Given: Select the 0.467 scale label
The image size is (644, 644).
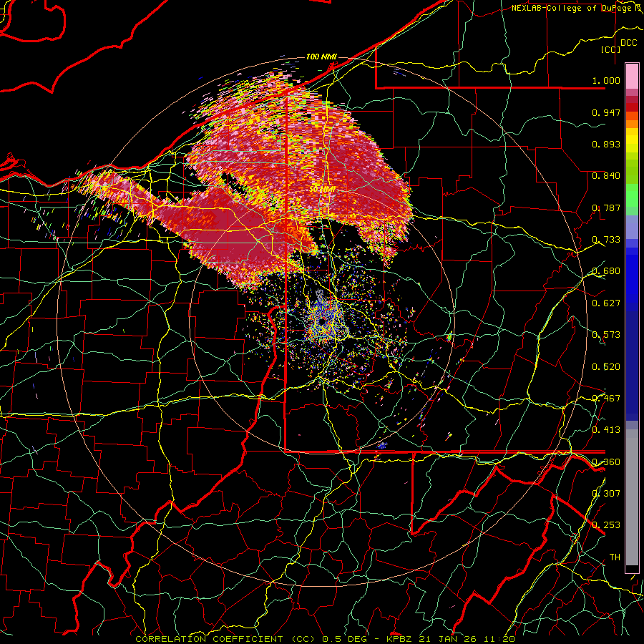Looking at the screenshot, I should point(606,399).
